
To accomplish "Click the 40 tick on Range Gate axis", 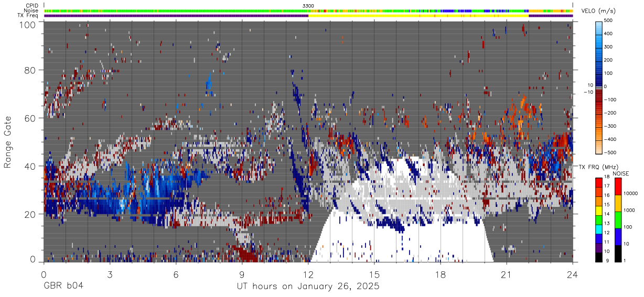I will pos(30,166).
